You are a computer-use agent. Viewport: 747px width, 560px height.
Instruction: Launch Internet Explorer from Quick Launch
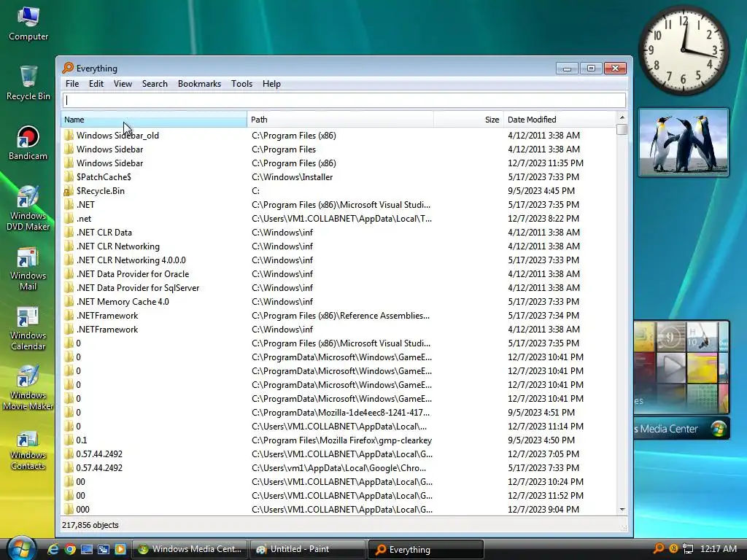[53, 549]
